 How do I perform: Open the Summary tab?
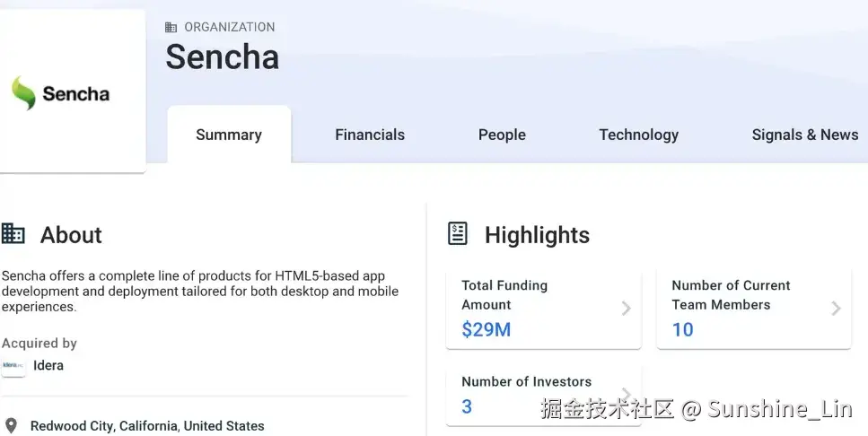point(229,135)
